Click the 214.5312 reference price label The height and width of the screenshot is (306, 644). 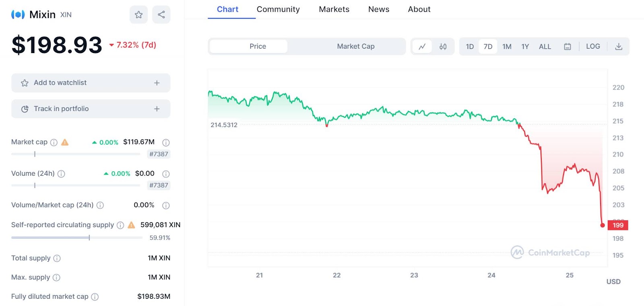click(224, 125)
